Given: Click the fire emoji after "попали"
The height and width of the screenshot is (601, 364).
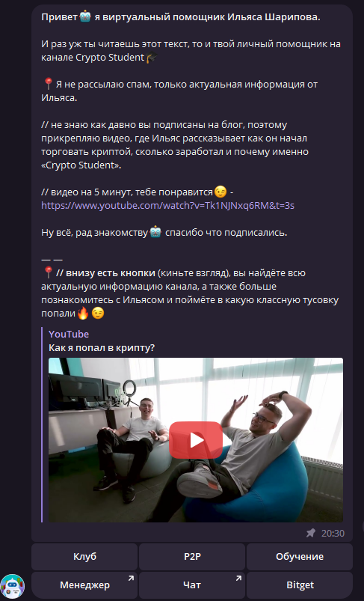Looking at the screenshot, I should [x=83, y=314].
